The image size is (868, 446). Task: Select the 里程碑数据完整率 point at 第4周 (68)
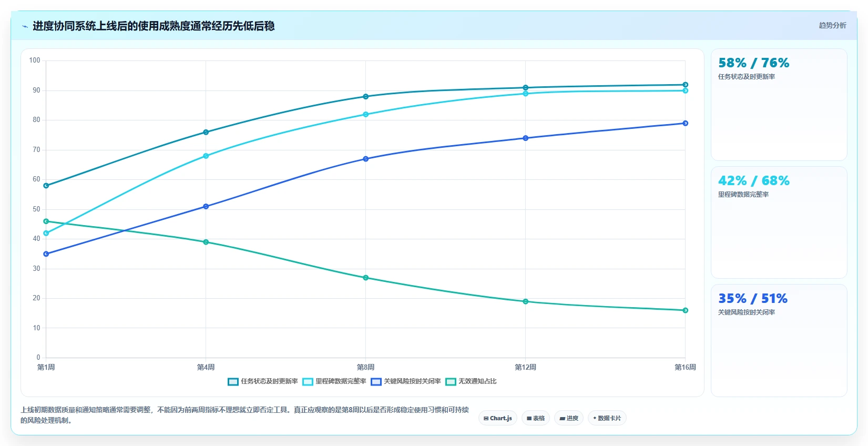point(206,156)
